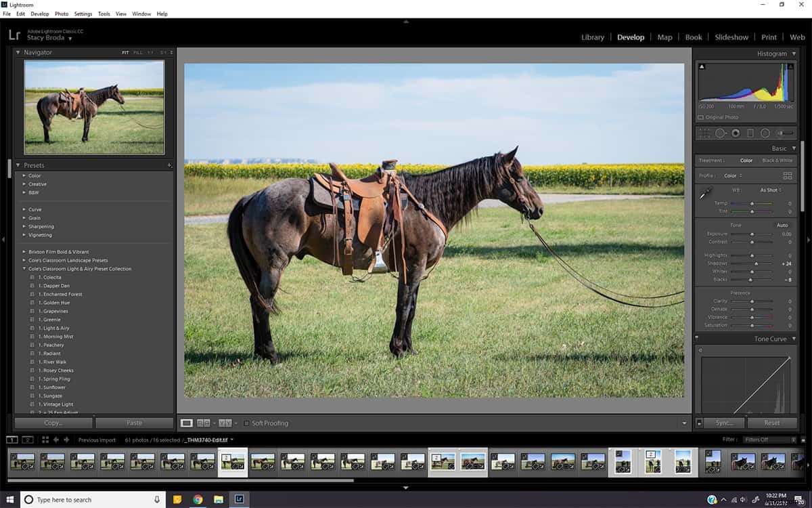Viewport: 812px width, 508px height.
Task: Toggle the Original Photo checkbox
Action: [702, 117]
